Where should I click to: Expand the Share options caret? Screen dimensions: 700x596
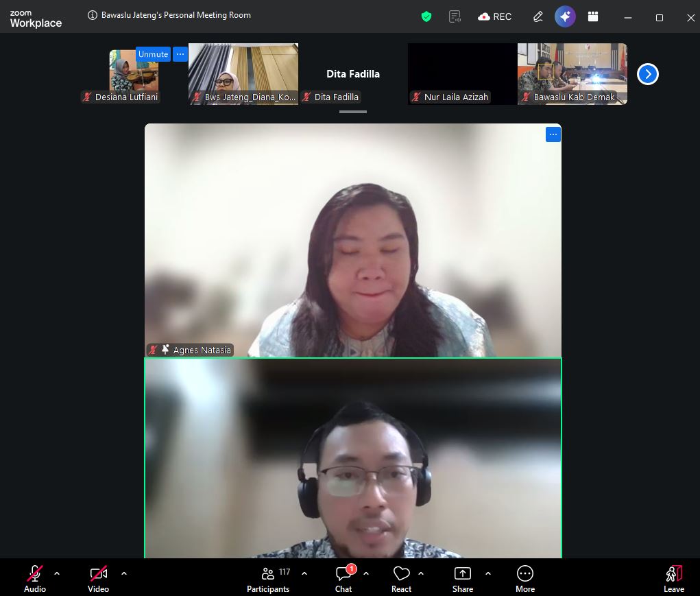click(x=488, y=573)
